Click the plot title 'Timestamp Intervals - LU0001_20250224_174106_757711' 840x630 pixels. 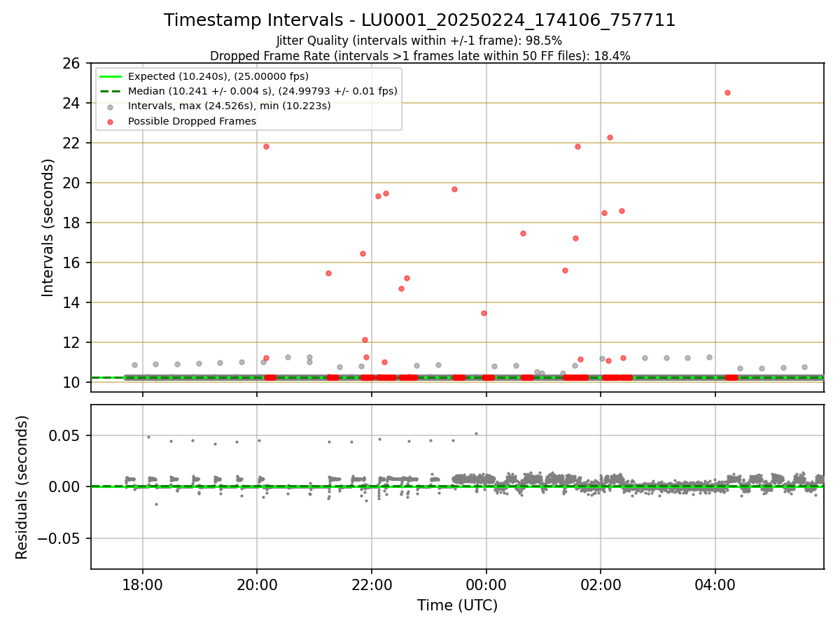(x=420, y=20)
